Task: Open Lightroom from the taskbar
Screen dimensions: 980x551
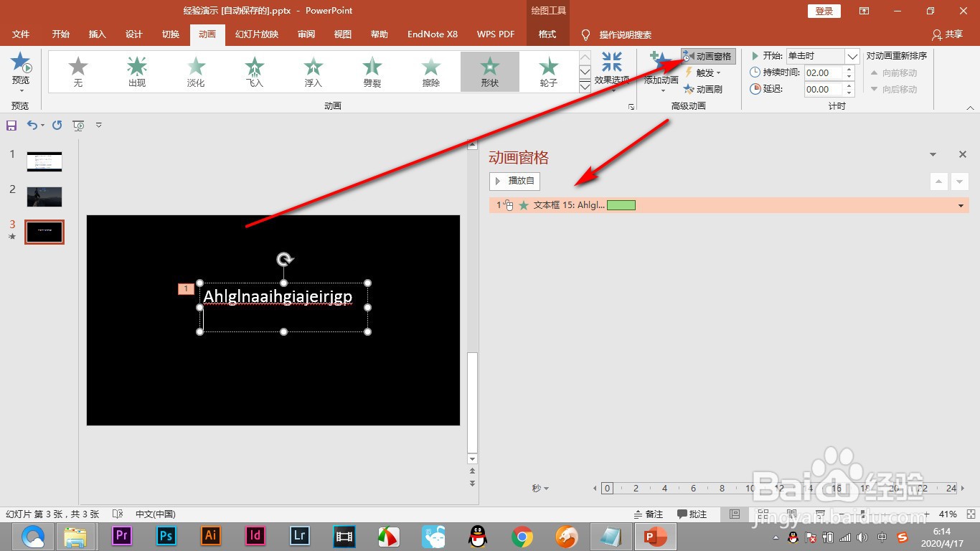Action: tap(300, 535)
